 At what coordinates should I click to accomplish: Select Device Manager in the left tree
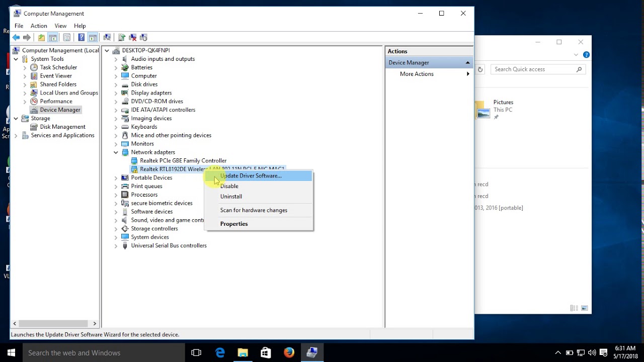60,110
